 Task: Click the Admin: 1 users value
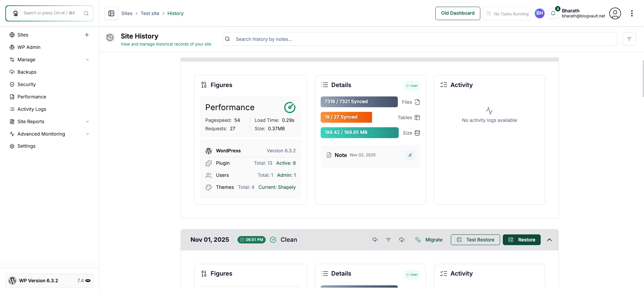(x=286, y=175)
